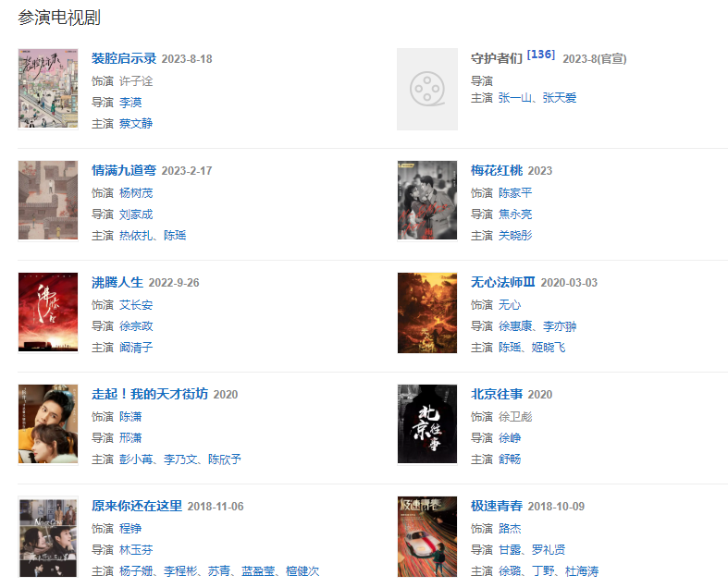Click citation reference [136]
The height and width of the screenshot is (588, 728).
tap(541, 55)
